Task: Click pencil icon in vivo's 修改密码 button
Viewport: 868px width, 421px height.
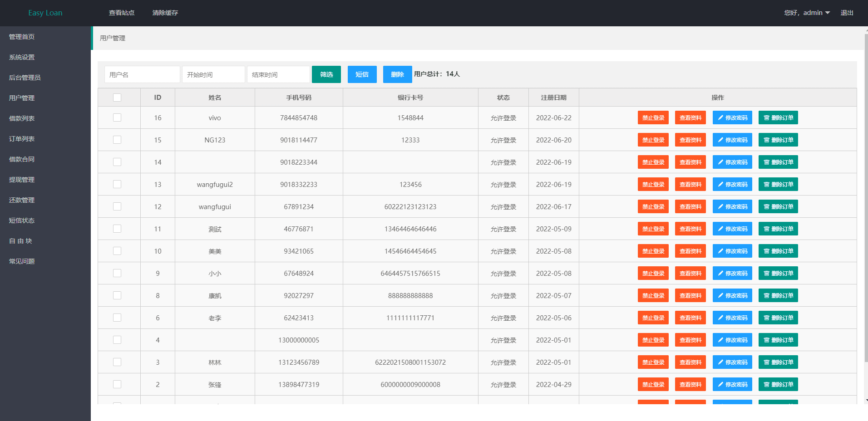Action: point(720,118)
